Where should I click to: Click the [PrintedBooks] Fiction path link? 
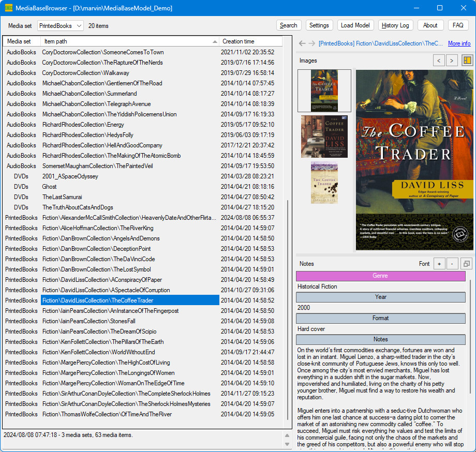click(380, 43)
